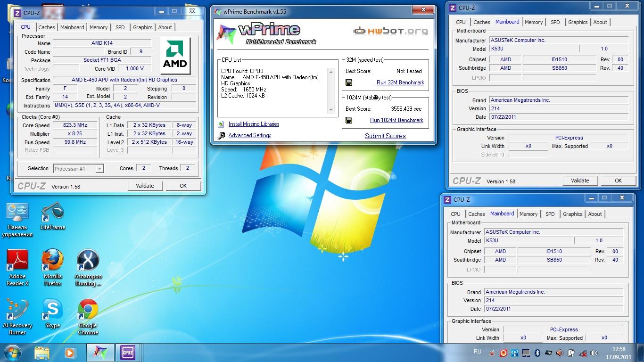The image size is (644, 362).
Task: Select Memory tab in top-right CPU-Z window
Action: (534, 22)
